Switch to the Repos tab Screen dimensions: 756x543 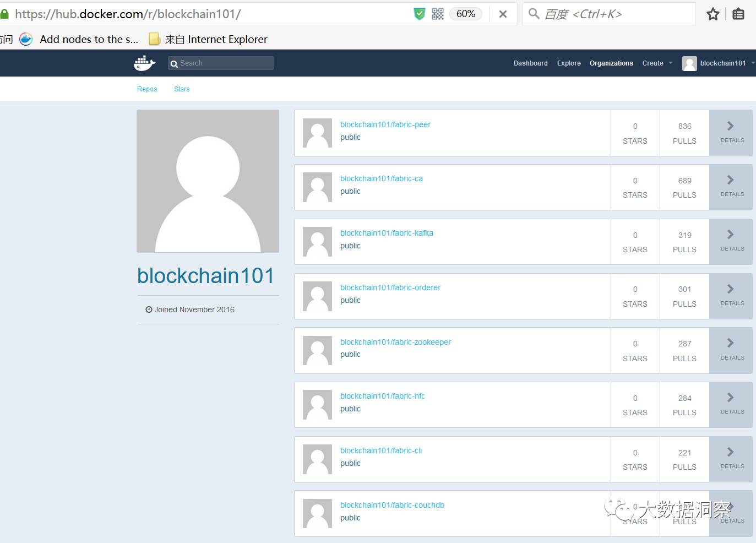[147, 89]
